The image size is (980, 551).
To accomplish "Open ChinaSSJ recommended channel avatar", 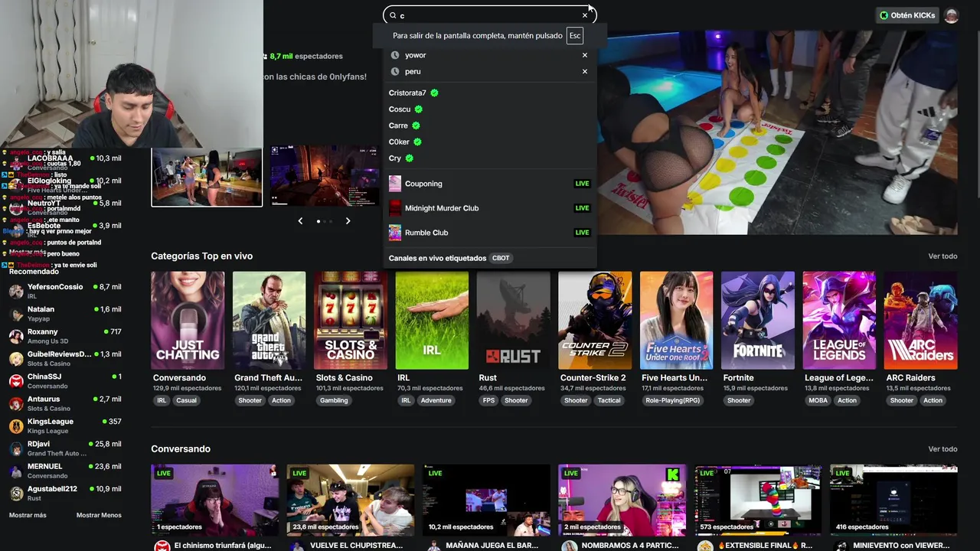I will tap(16, 381).
